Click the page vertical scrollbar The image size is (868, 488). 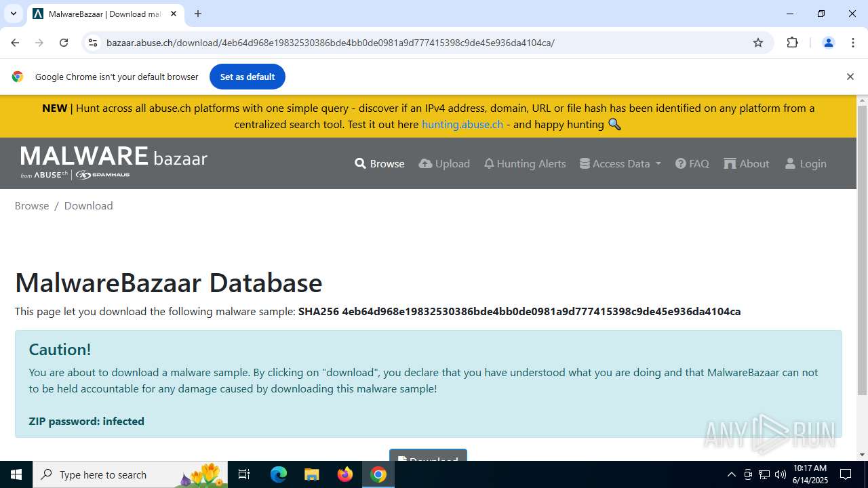(862, 251)
